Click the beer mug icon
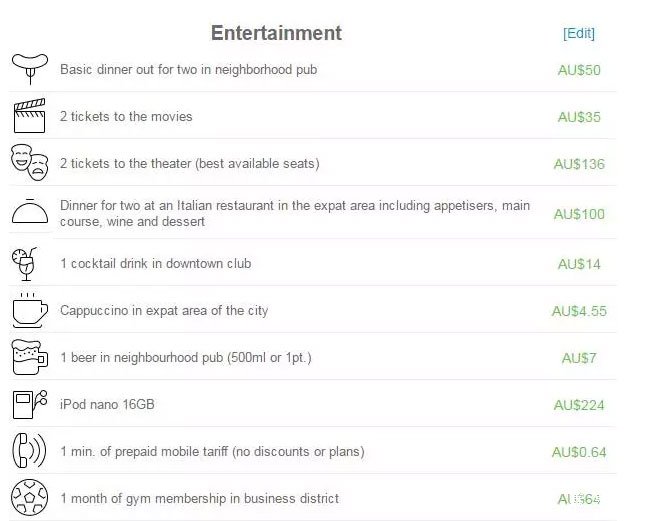 point(29,357)
